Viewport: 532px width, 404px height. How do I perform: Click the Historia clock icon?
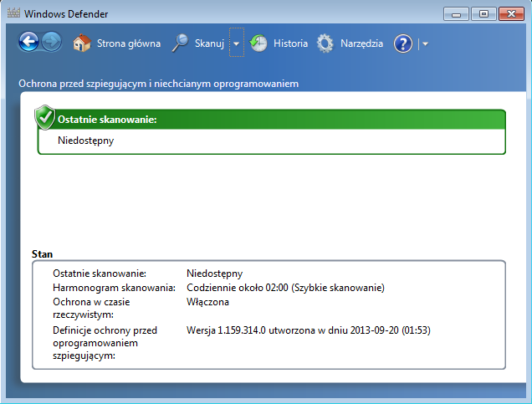click(x=258, y=43)
